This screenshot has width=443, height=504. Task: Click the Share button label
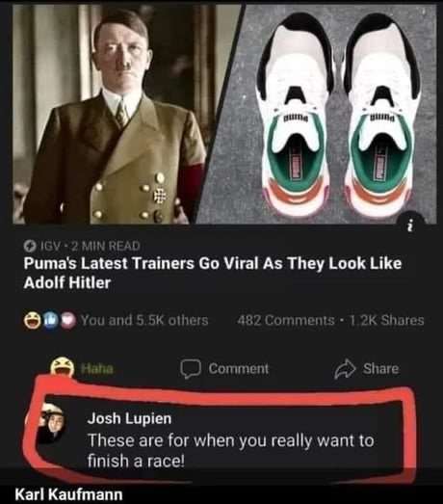[x=380, y=369]
